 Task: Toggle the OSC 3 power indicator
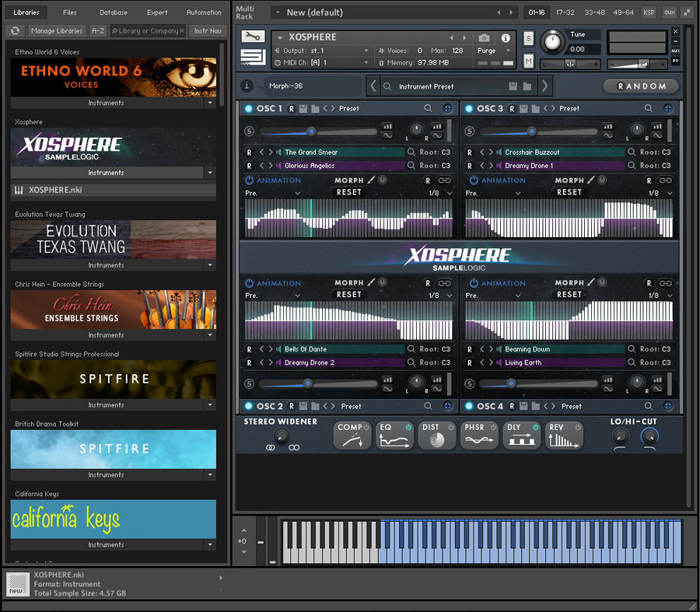click(x=469, y=108)
